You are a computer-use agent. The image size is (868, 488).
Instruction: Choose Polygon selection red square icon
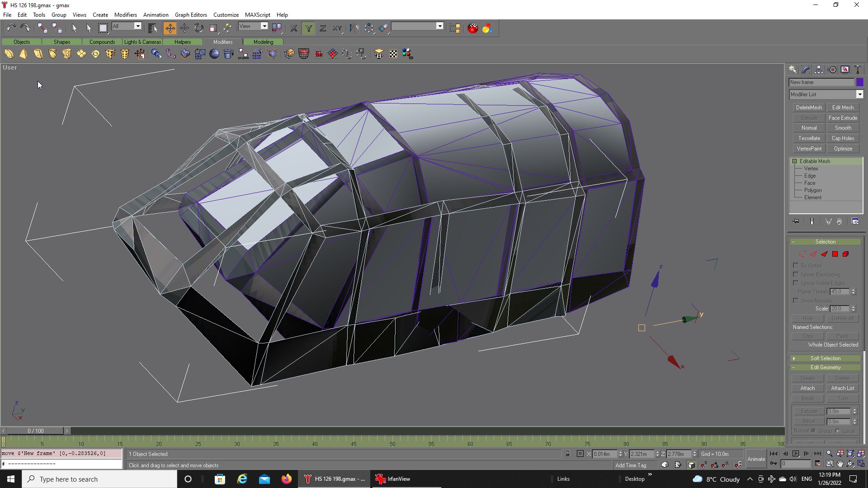point(835,254)
